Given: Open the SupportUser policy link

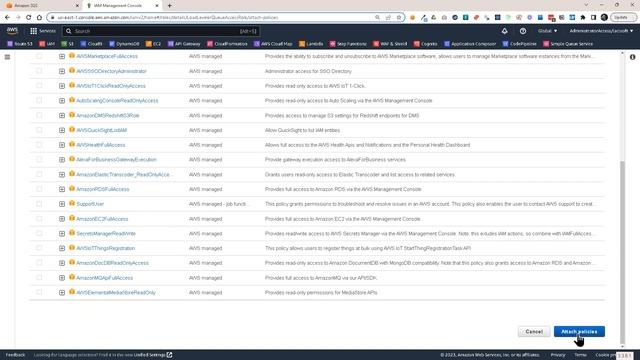Looking at the screenshot, I should tap(90, 204).
